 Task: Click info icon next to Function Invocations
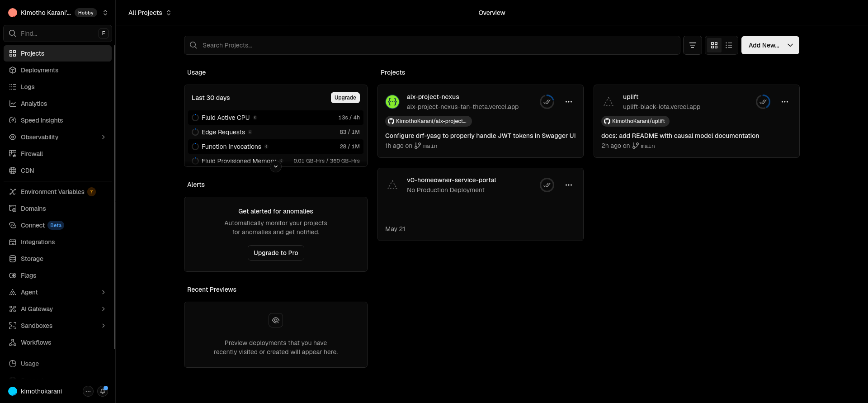[x=266, y=147]
